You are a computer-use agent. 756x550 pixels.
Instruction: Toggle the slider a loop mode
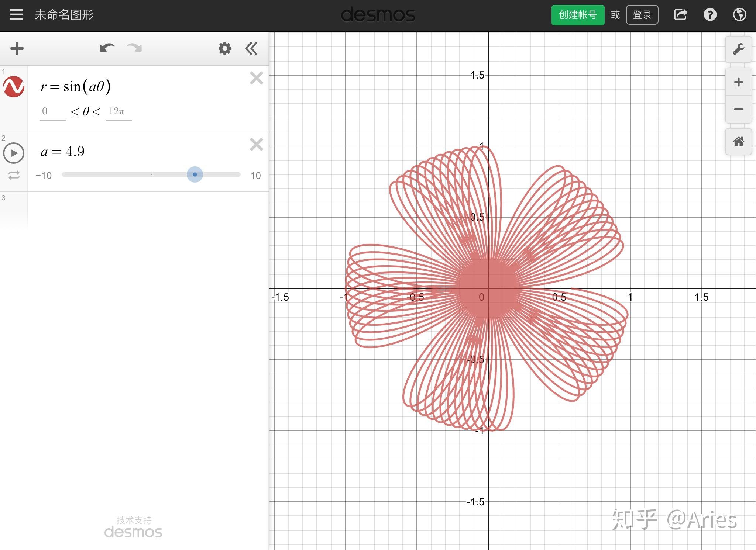click(x=14, y=175)
